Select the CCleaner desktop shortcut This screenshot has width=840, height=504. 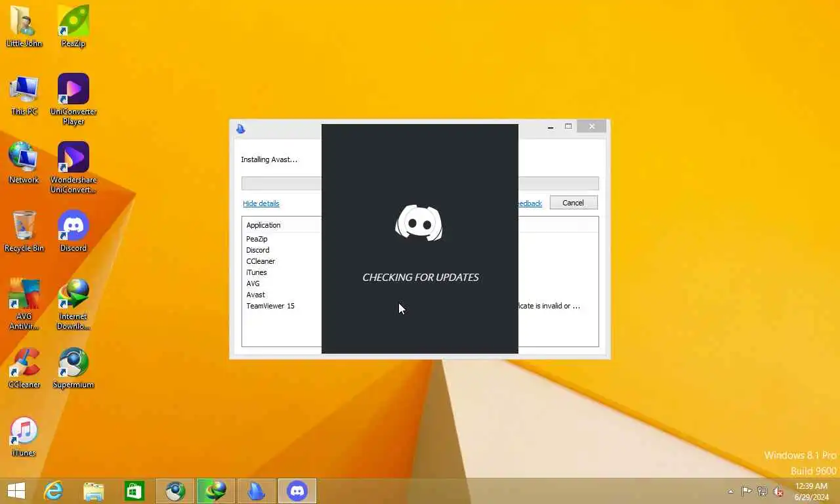pos(24,367)
